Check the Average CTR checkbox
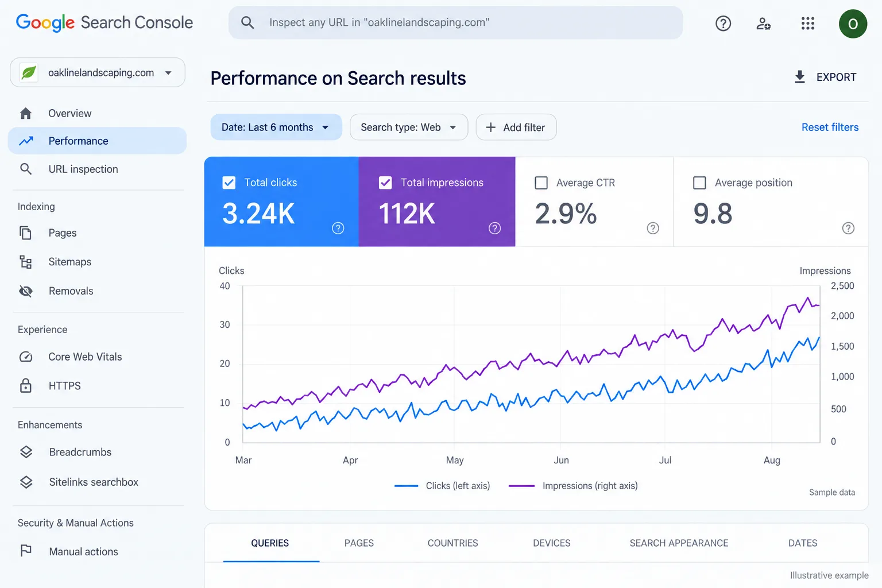The width and height of the screenshot is (882, 588). coord(541,183)
